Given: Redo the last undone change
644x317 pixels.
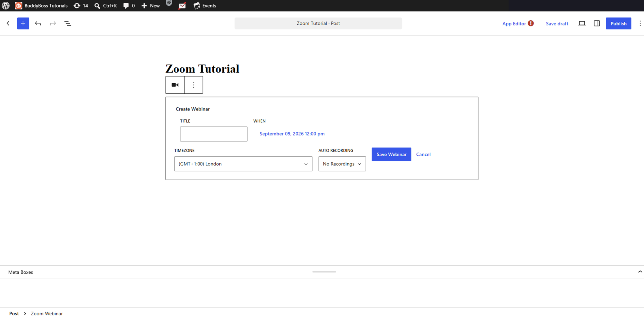Looking at the screenshot, I should pyautogui.click(x=53, y=23).
